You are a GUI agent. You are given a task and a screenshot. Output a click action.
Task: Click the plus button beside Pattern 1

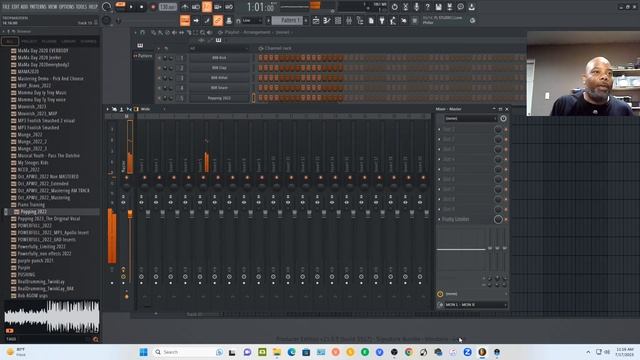coord(306,20)
